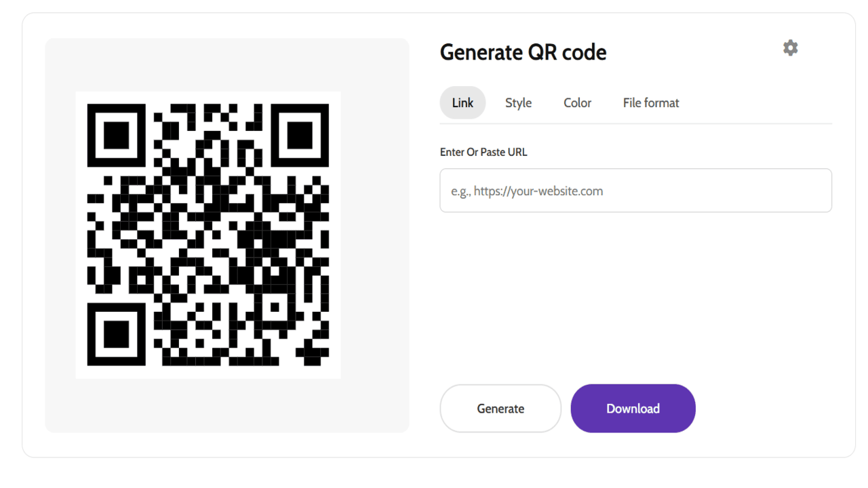Click the QR code preview image center
The height and width of the screenshot is (488, 868).
coord(208,235)
